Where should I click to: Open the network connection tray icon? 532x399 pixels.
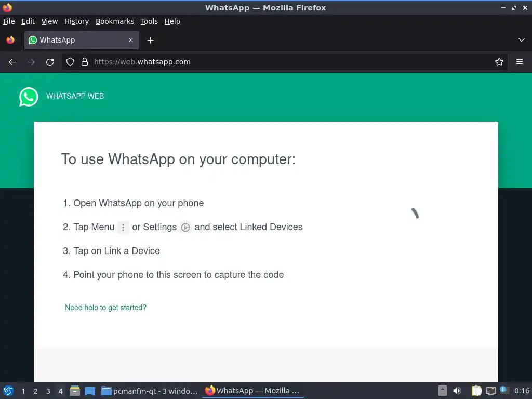pos(490,391)
